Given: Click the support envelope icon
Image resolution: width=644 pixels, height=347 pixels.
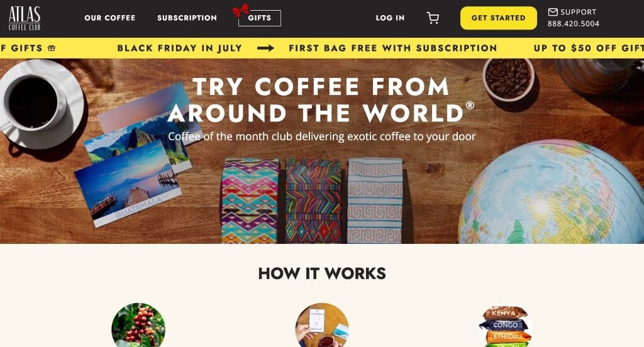Looking at the screenshot, I should [553, 12].
